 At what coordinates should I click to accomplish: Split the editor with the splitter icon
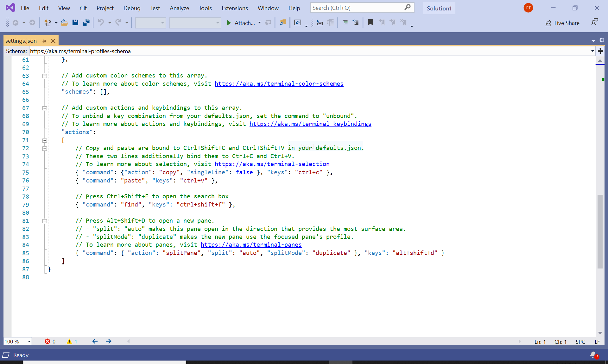(x=600, y=51)
